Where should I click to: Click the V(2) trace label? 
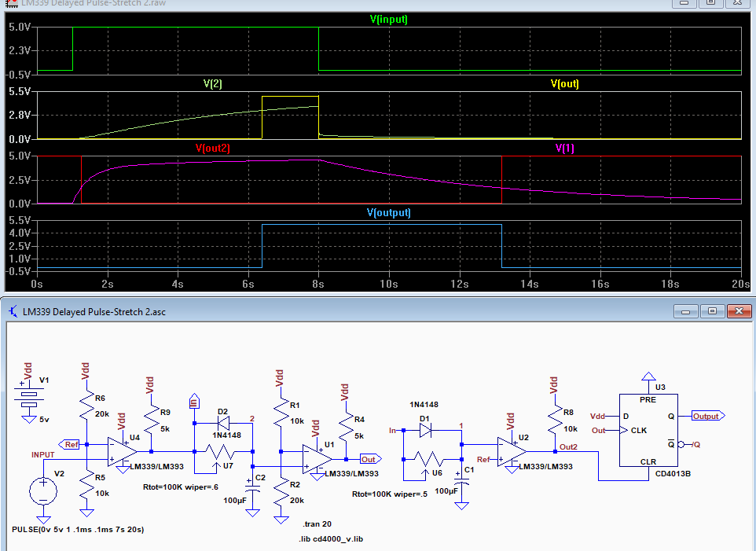[213, 83]
